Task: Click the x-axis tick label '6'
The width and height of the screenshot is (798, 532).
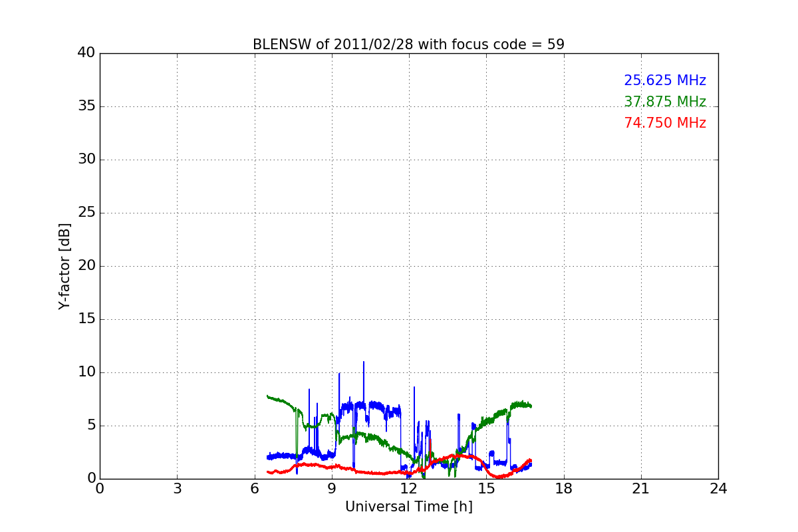Action: pos(254,489)
